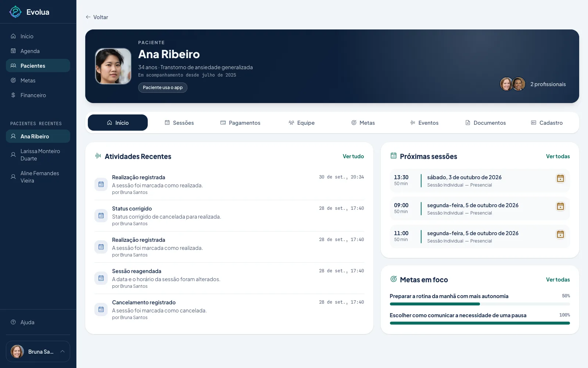This screenshot has height=368, width=588.
Task: Click the Equipe tab people icon
Action: click(291, 123)
